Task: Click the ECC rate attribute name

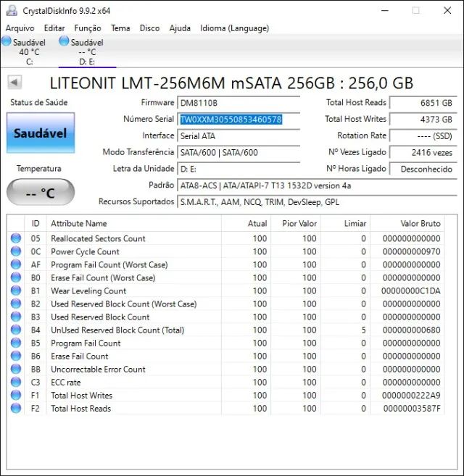Action: [66, 383]
